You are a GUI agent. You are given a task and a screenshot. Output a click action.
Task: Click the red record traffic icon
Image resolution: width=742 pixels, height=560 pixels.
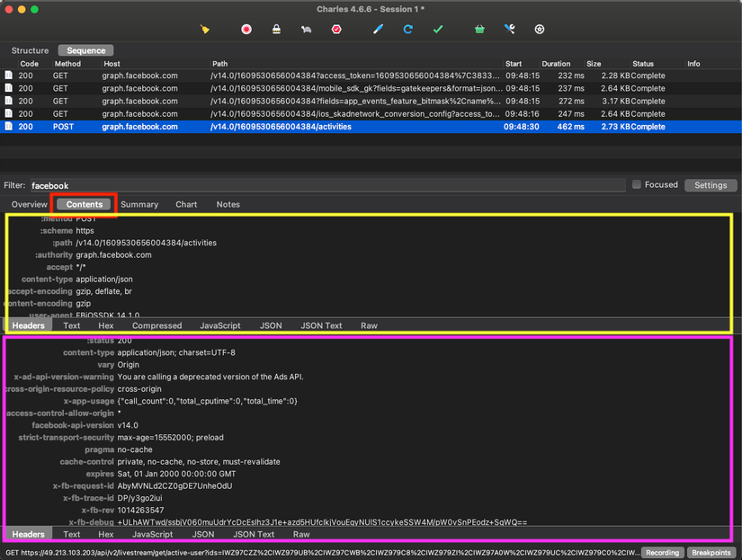click(246, 29)
